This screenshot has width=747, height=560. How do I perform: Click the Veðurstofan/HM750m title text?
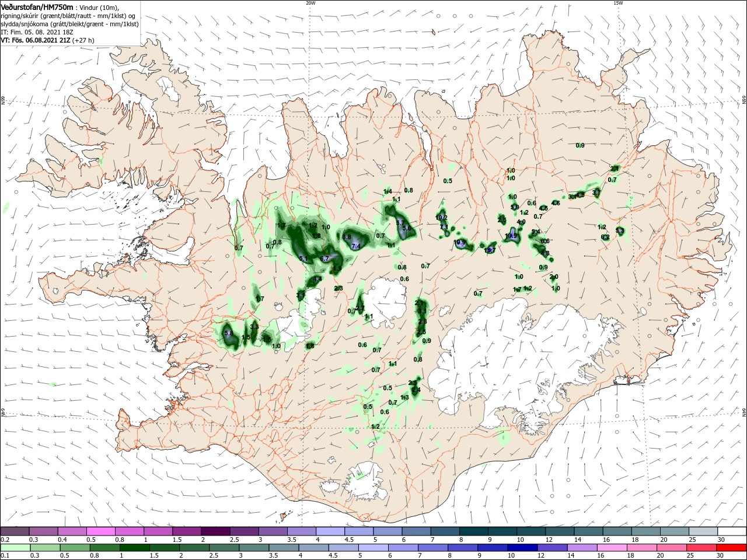click(37, 6)
